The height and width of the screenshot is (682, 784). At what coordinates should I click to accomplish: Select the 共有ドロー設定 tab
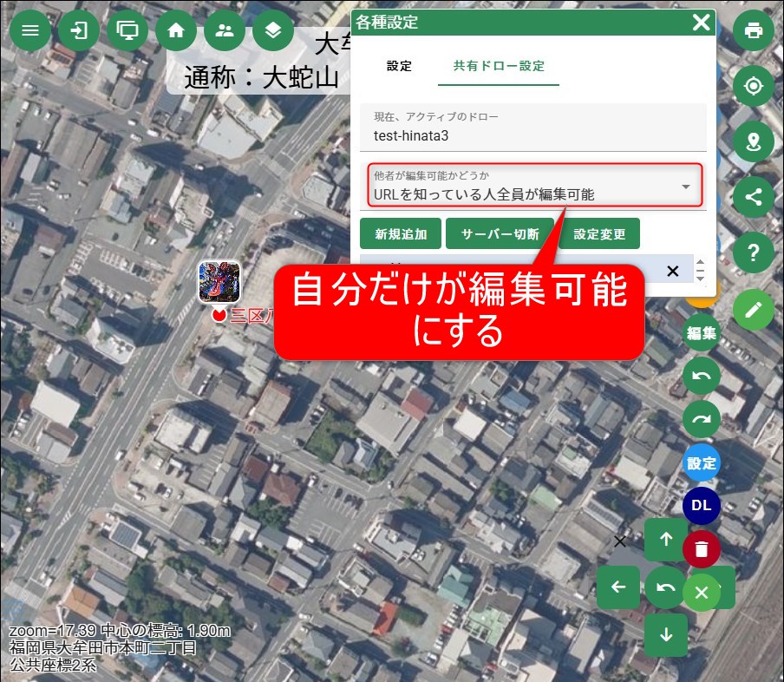coord(499,66)
